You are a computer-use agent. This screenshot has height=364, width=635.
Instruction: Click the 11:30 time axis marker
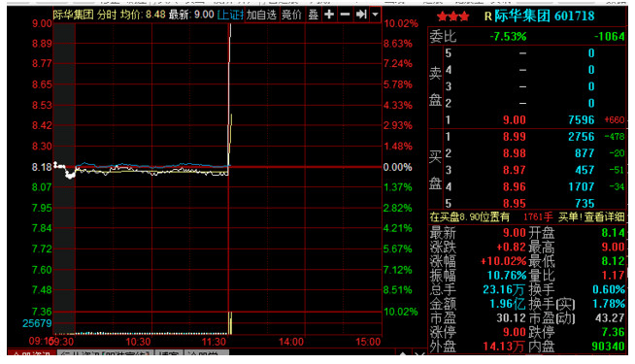coord(214,342)
